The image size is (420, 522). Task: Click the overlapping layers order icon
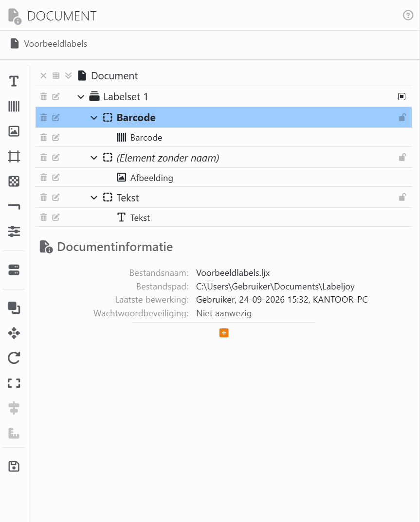coord(14,307)
